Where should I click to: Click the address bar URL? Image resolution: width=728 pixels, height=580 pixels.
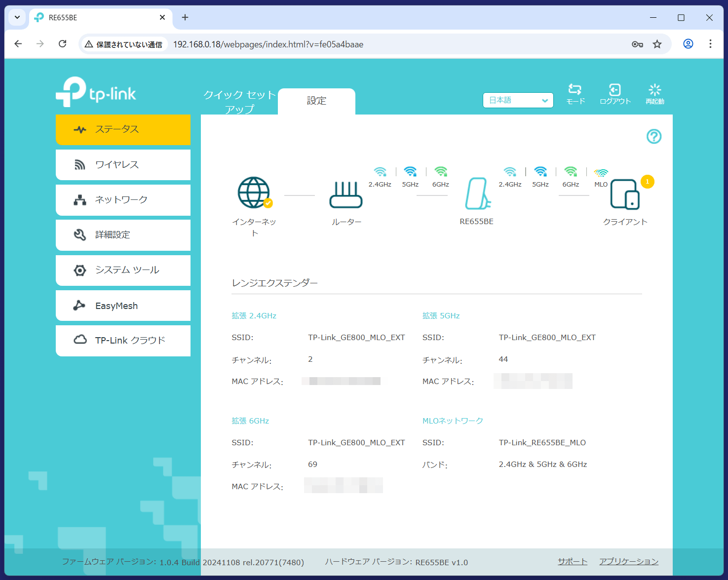268,44
